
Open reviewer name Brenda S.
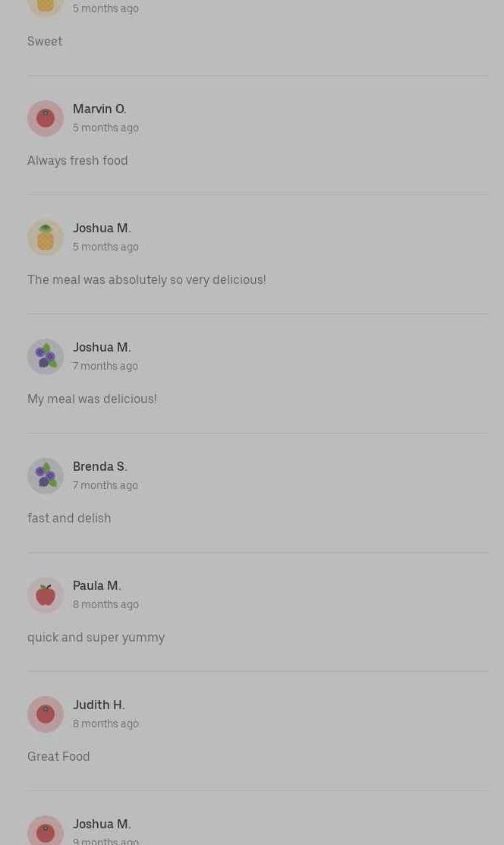coord(99,467)
